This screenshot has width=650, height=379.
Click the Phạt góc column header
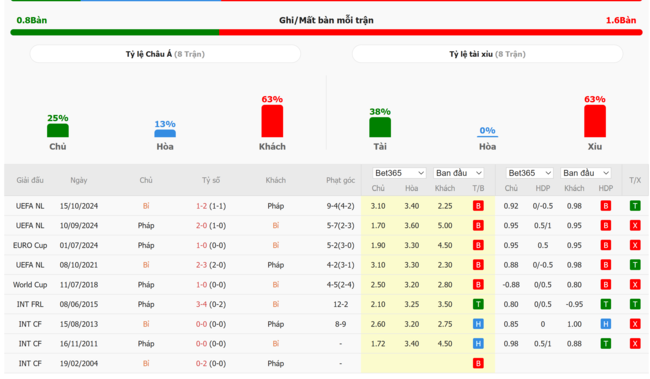point(340,180)
